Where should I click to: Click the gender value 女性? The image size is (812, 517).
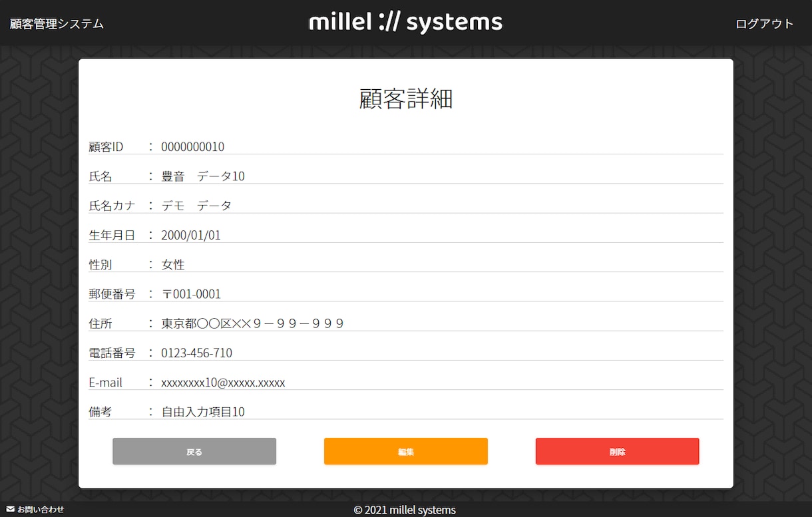(x=173, y=264)
